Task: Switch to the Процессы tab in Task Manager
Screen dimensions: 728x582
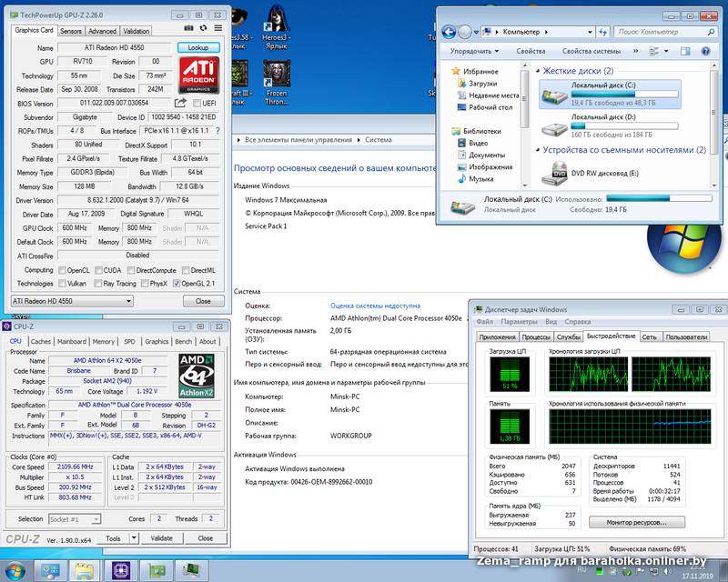Action: coord(536,337)
